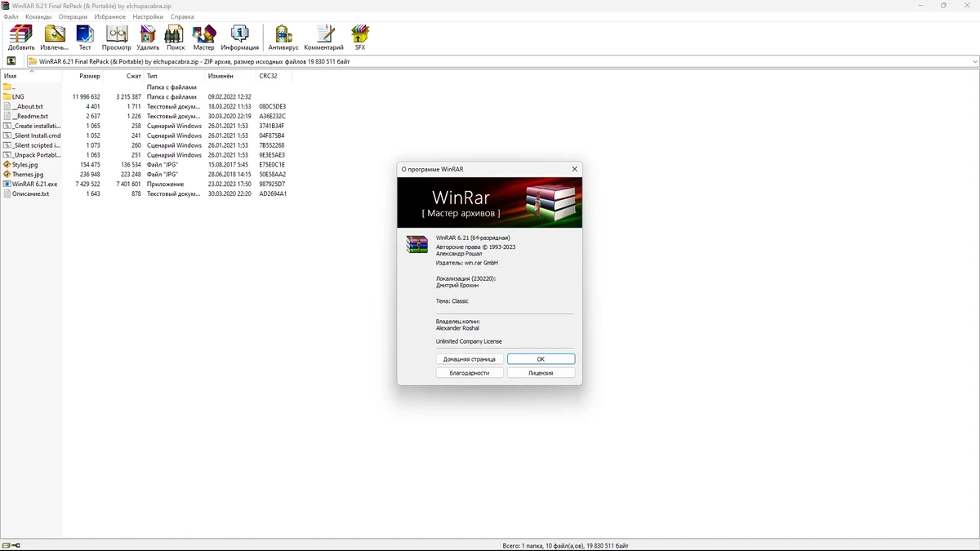This screenshot has width=980, height=551.
Task: Open the Настройки menu
Action: coord(148,16)
